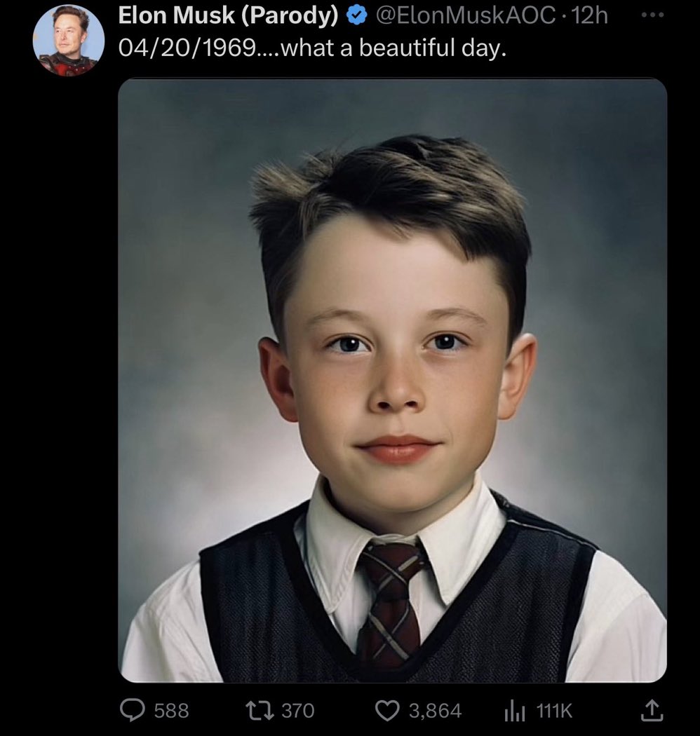Click the 370 reposts count
The image size is (700, 736).
coord(298,711)
